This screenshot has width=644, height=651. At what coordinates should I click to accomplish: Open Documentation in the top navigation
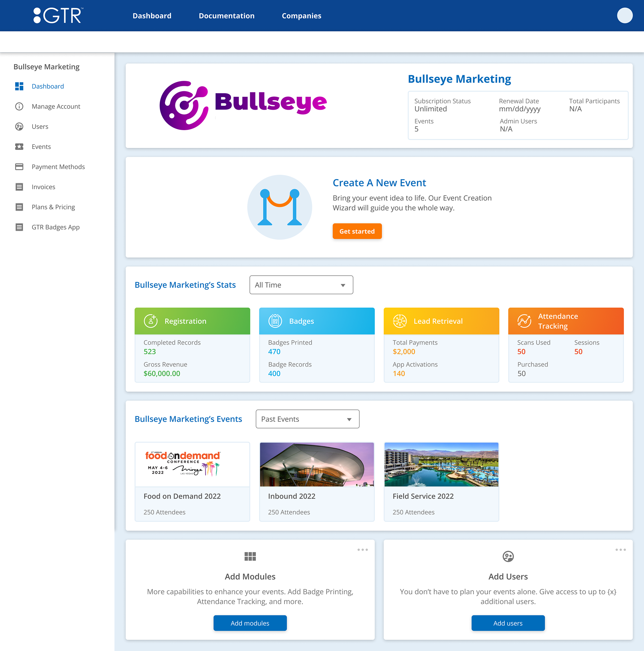(x=226, y=16)
